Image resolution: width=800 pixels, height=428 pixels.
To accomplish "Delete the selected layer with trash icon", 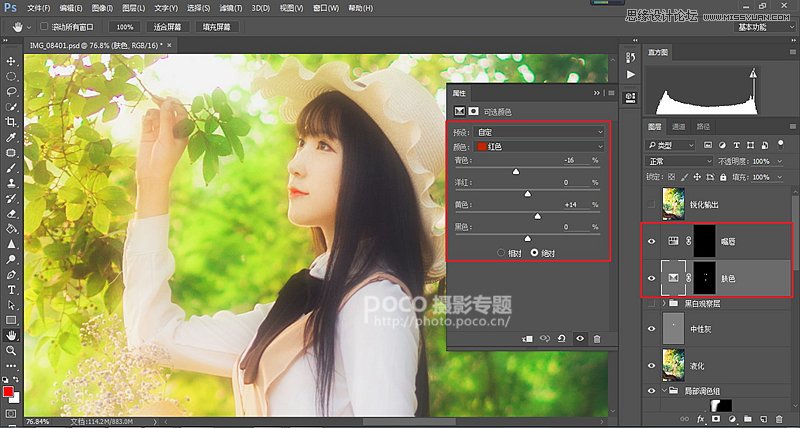I will pos(779,419).
